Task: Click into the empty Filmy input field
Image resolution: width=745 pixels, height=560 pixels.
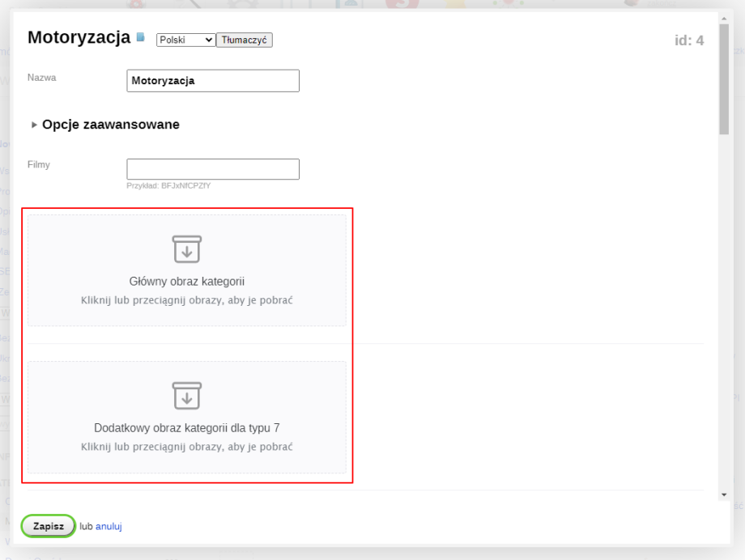Action: pos(213,169)
